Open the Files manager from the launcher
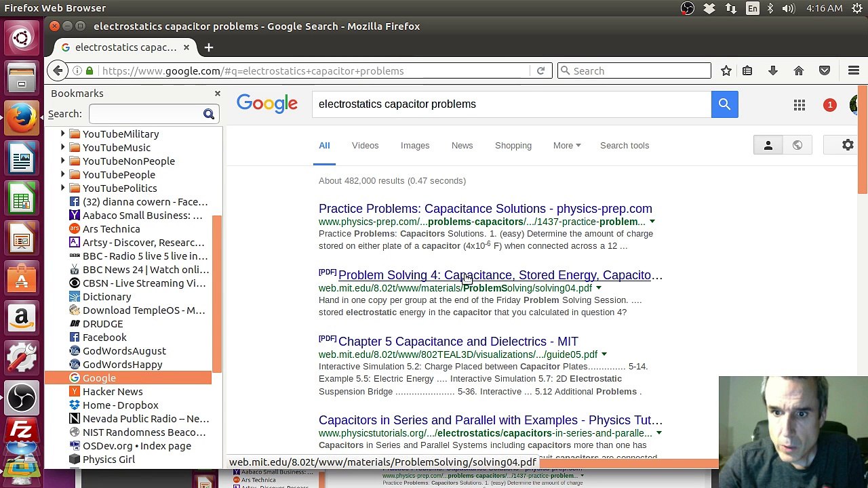868x488 pixels. (22, 77)
